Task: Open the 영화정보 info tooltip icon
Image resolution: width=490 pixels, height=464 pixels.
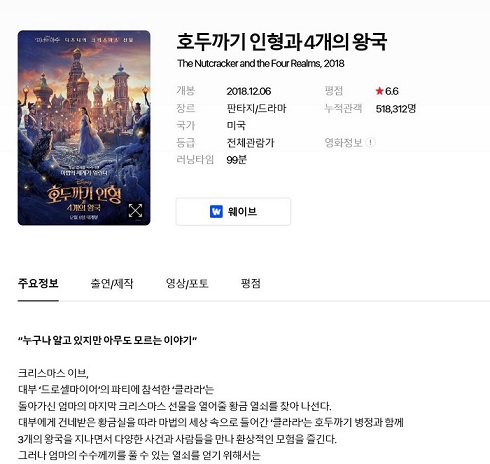Action: pyautogui.click(x=370, y=143)
